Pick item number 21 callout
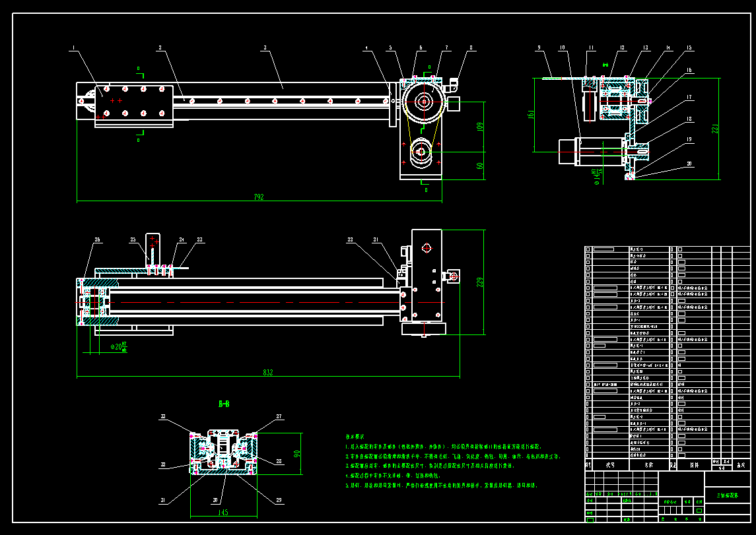This screenshot has height=535, width=756. (376, 239)
